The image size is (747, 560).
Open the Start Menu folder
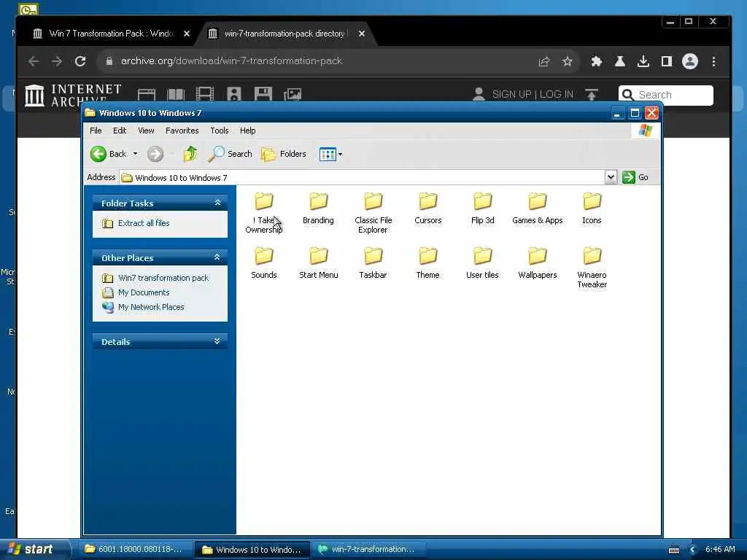coord(318,262)
